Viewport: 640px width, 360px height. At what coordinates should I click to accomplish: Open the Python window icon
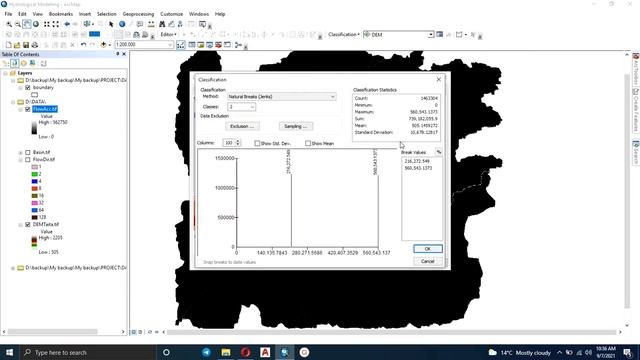[228, 44]
